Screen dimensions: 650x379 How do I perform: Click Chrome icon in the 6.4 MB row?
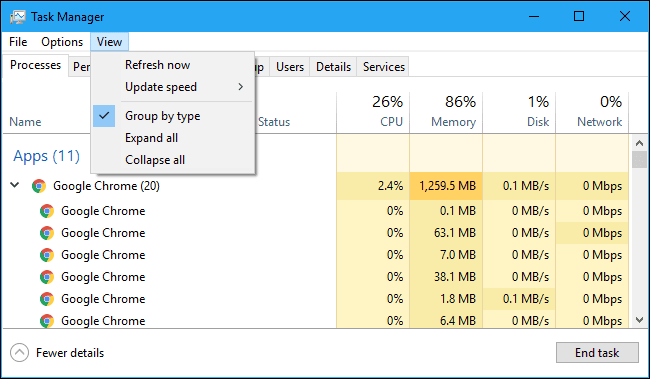(x=47, y=321)
